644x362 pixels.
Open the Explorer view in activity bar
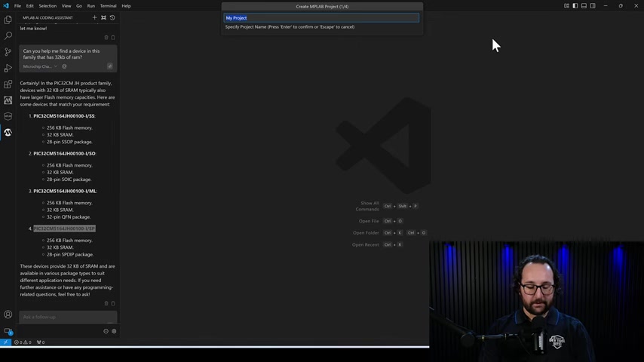tap(8, 20)
